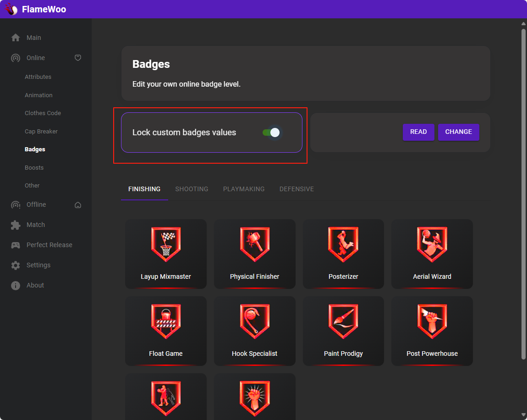Select the Aerial Wizard badge icon
Image resolution: width=527 pixels, height=420 pixels.
(x=432, y=244)
